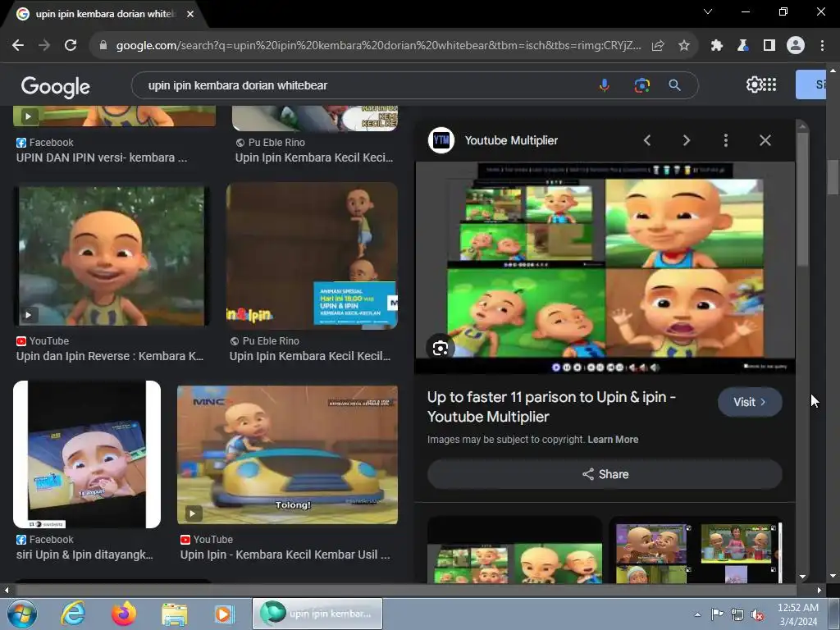Switch to the upin ipin kembar taskbar window

click(317, 614)
